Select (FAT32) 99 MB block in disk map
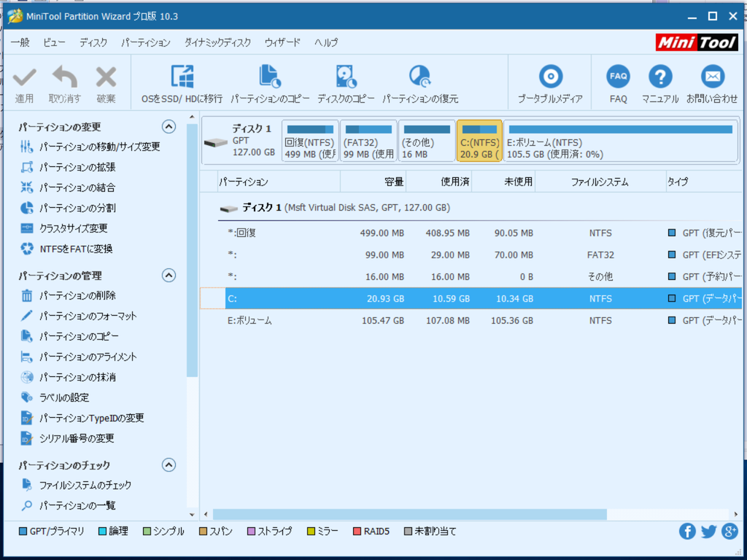The image size is (747, 560). (x=368, y=141)
